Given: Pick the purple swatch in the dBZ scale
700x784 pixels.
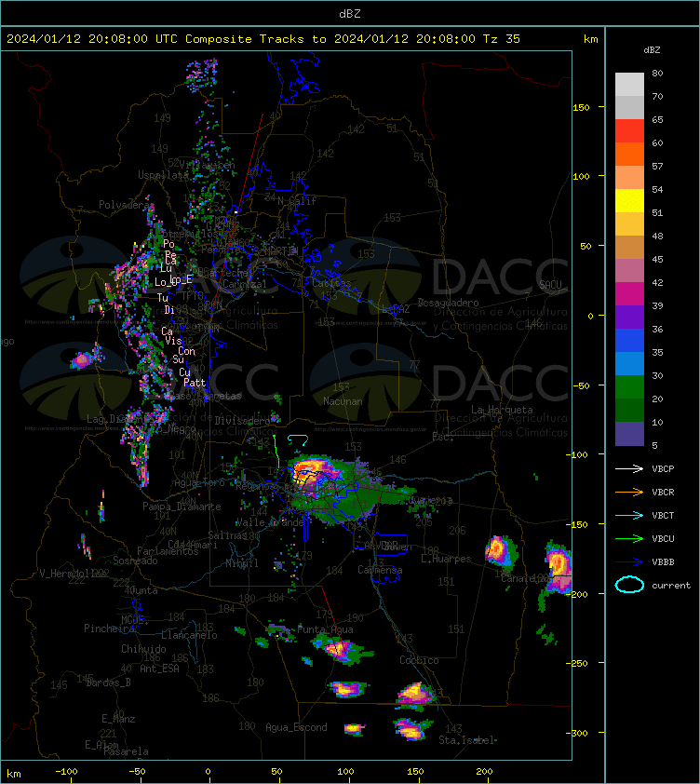Looking at the screenshot, I should tap(629, 317).
